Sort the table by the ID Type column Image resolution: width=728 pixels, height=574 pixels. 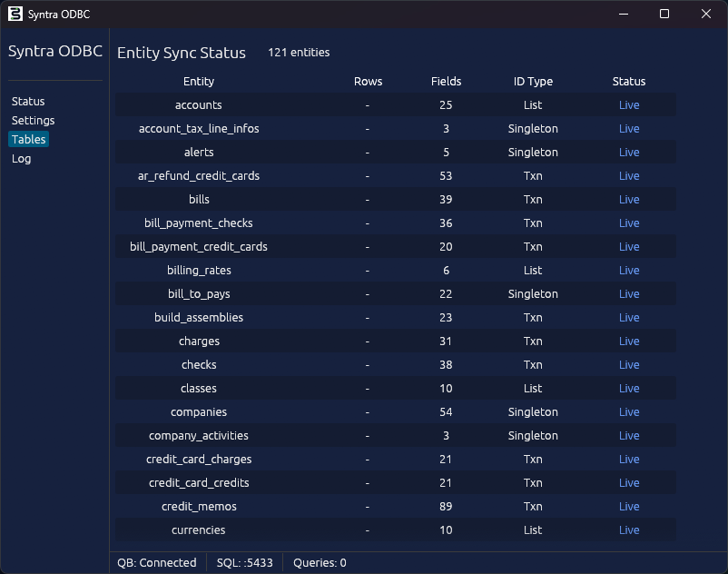[x=533, y=81]
